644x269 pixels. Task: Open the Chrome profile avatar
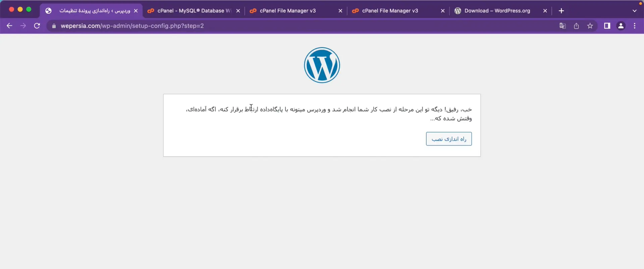(621, 26)
